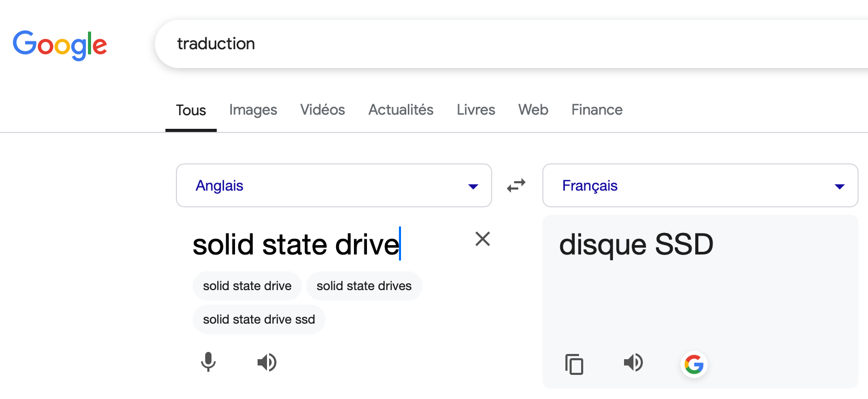The width and height of the screenshot is (868, 399).
Task: Clear the source text with X
Action: coord(482,239)
